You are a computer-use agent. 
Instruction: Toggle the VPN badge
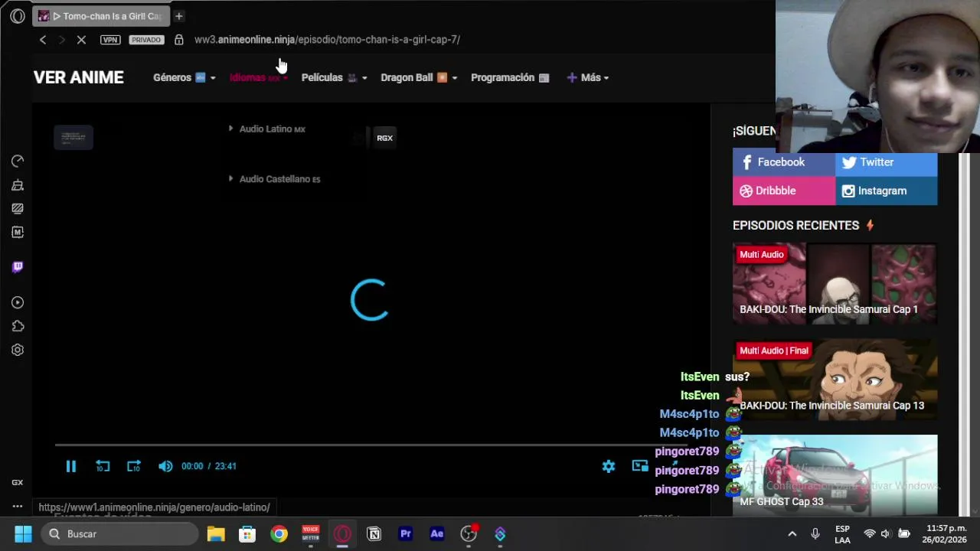(110, 40)
